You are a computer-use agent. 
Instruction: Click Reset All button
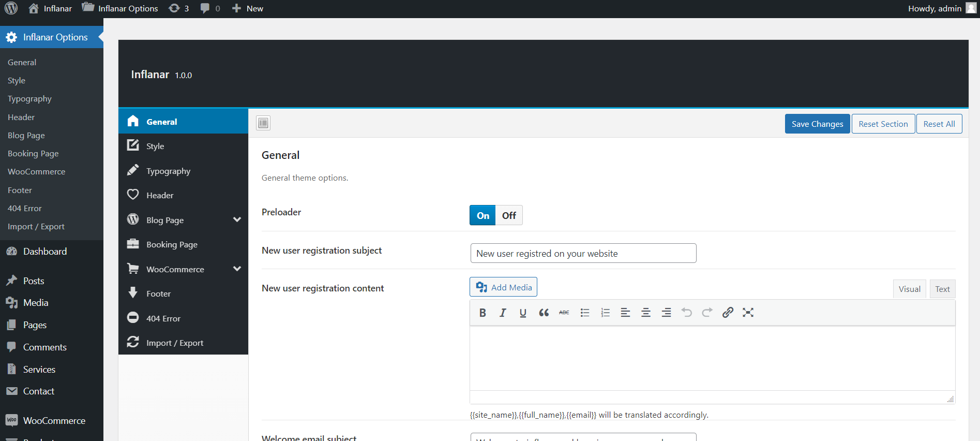[x=939, y=124]
